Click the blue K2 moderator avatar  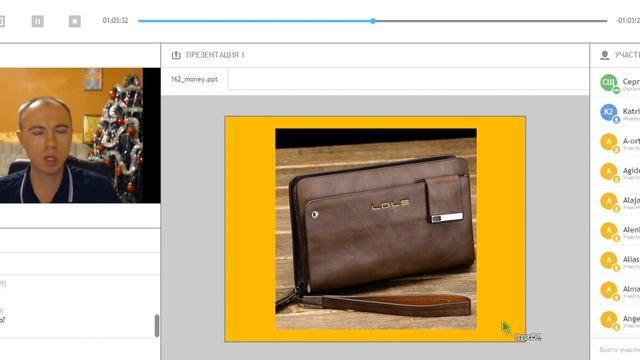[609, 112]
